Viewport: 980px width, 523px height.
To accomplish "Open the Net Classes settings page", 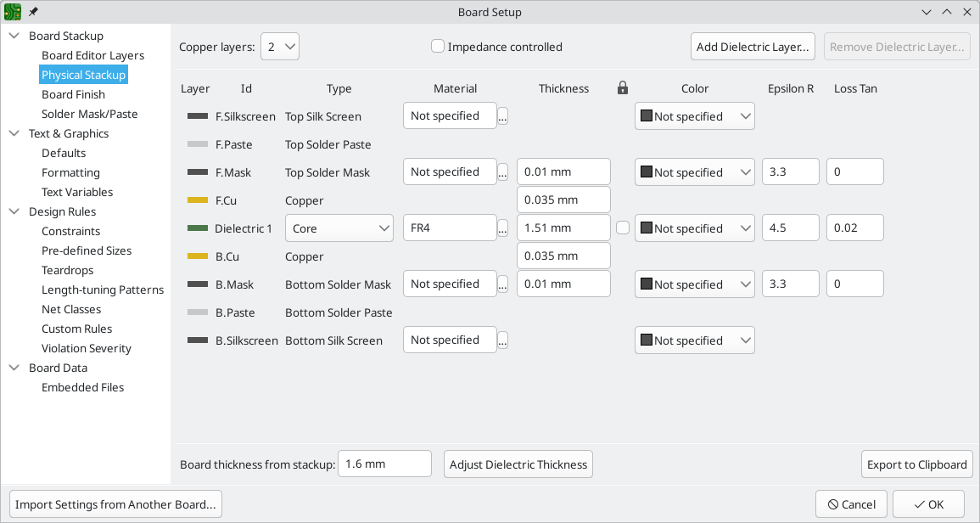I will pyautogui.click(x=71, y=309).
